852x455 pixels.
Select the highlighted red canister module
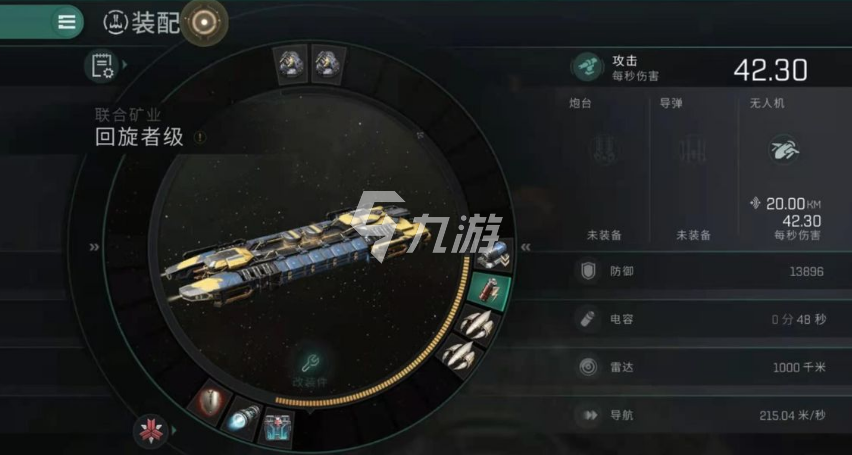[x=490, y=291]
